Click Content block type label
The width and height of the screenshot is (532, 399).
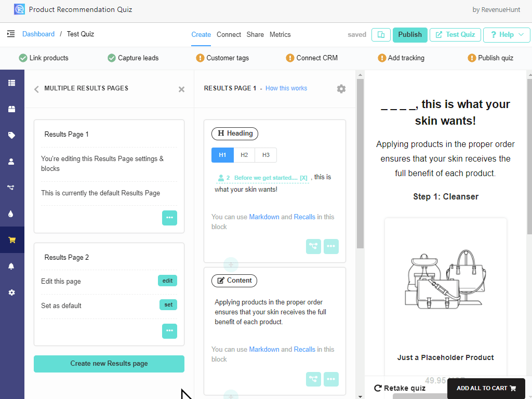(x=234, y=281)
